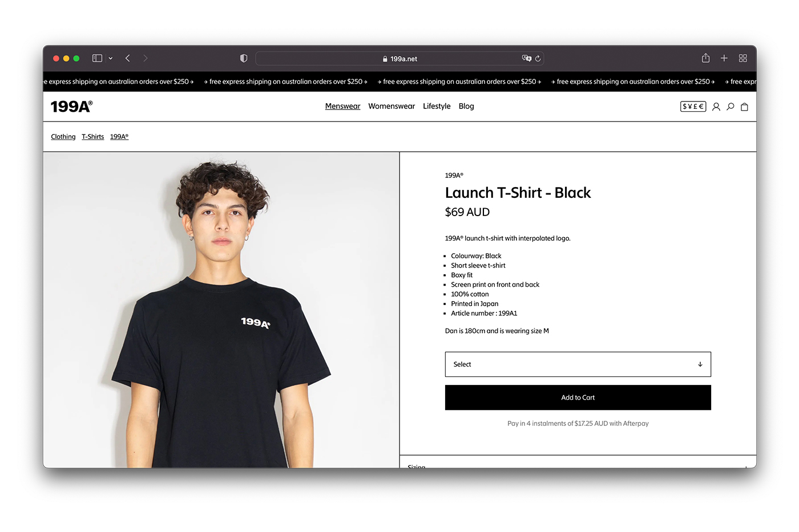
Task: Follow the T-Shirts breadcrumb link
Action: [92, 137]
